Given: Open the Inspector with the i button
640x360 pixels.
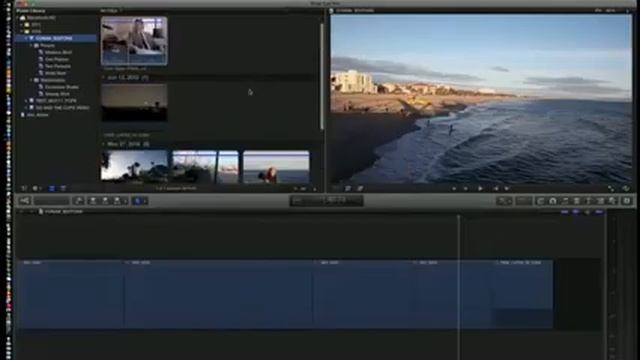Looking at the screenshot, I should click(x=627, y=201).
